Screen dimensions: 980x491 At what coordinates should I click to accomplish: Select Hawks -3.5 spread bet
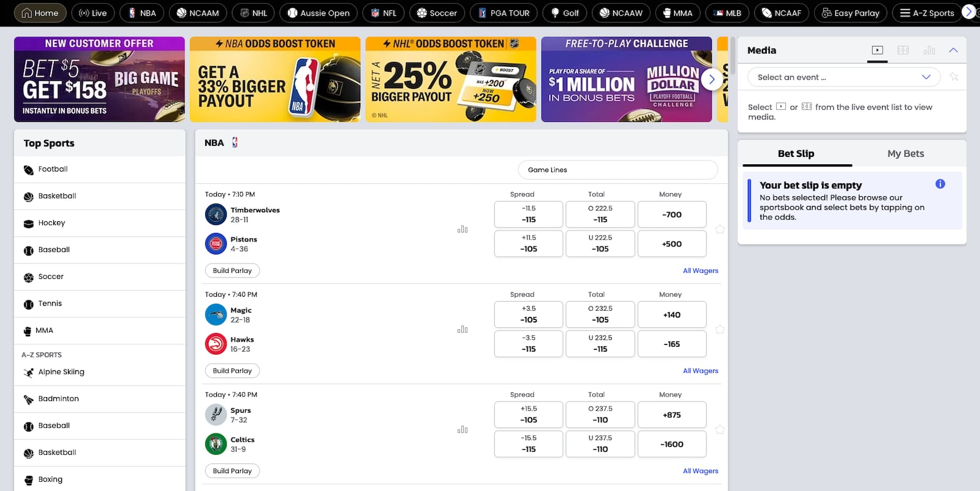(x=529, y=344)
